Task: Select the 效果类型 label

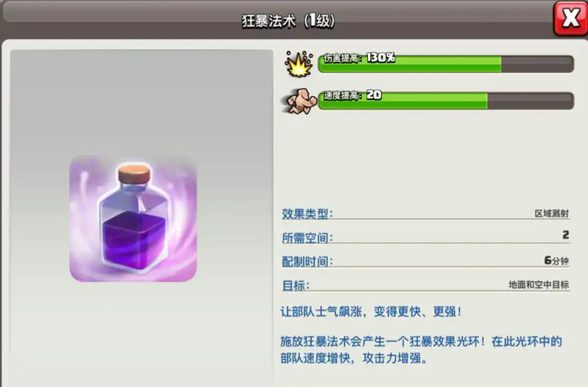Action: pos(307,214)
